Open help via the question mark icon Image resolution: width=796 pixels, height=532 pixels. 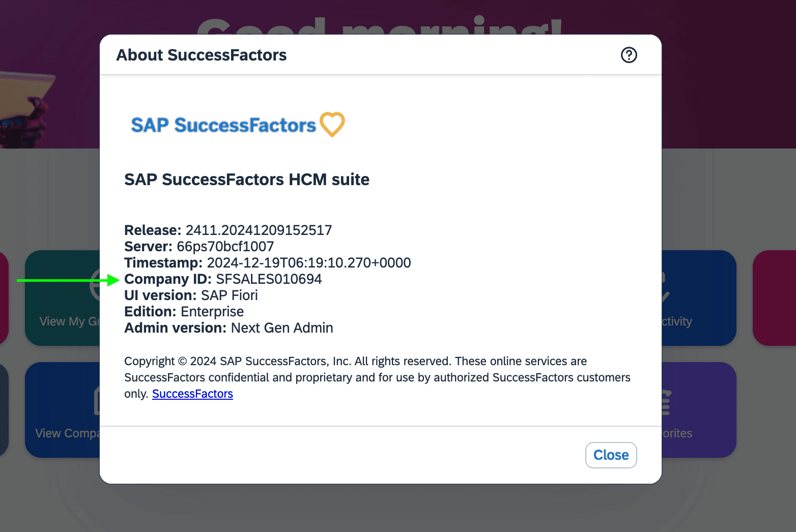(x=629, y=55)
